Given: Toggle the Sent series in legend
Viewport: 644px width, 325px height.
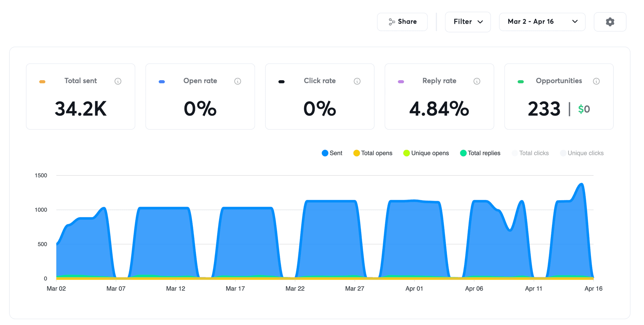Looking at the screenshot, I should [332, 153].
